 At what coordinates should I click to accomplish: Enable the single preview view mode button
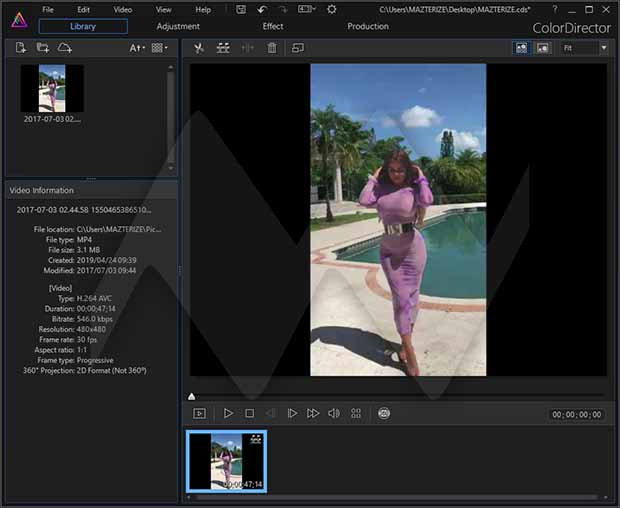pos(543,48)
